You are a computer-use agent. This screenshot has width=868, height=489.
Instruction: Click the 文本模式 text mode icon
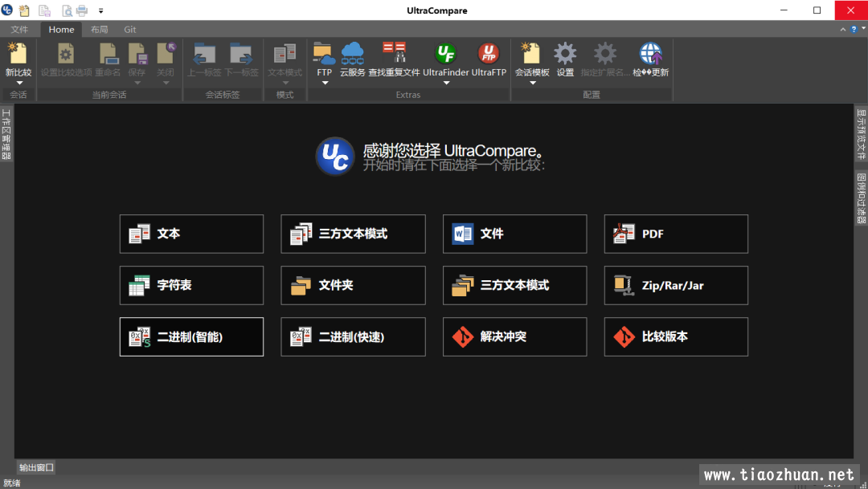pyautogui.click(x=285, y=55)
